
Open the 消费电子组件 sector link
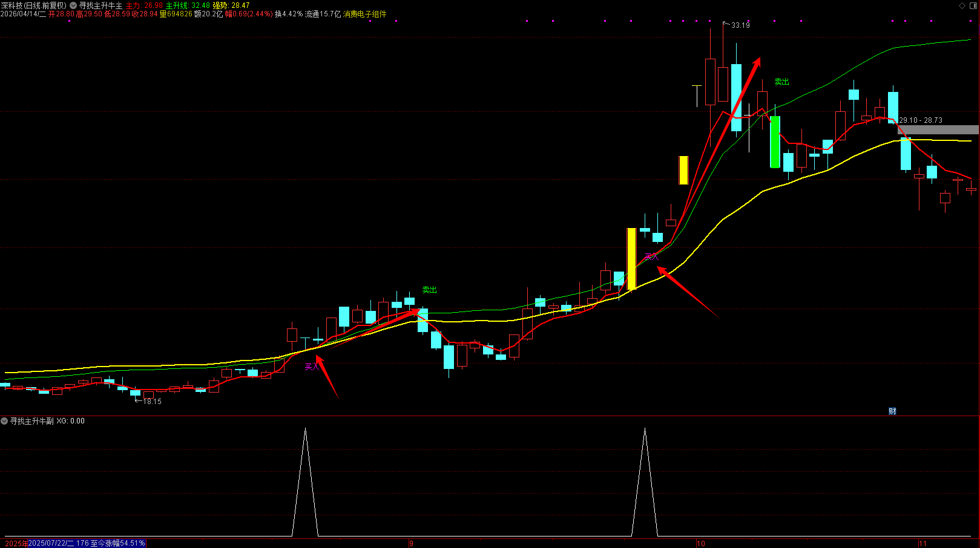(x=364, y=14)
